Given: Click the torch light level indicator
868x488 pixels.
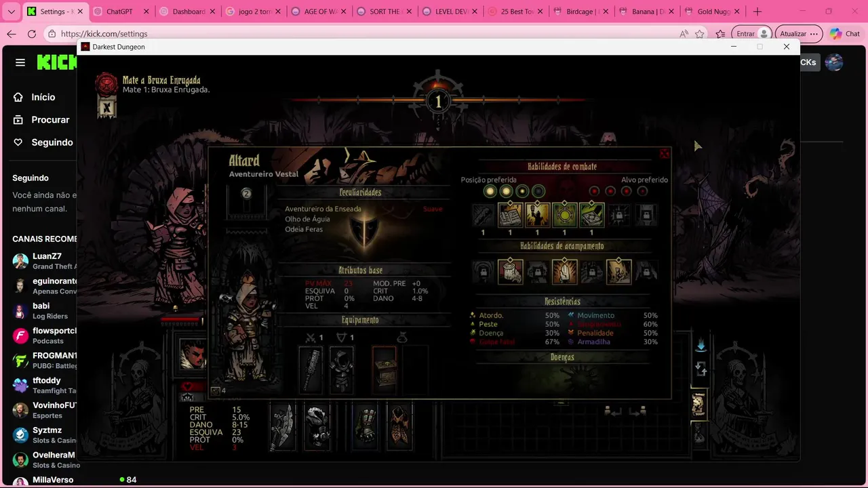Looking at the screenshot, I should click(438, 100).
